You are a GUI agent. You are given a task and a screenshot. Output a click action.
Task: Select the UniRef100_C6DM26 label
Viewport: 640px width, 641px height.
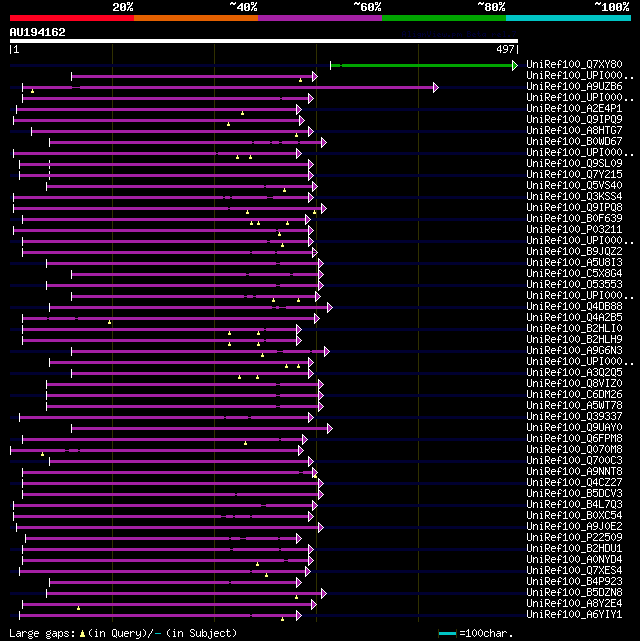[574, 394]
